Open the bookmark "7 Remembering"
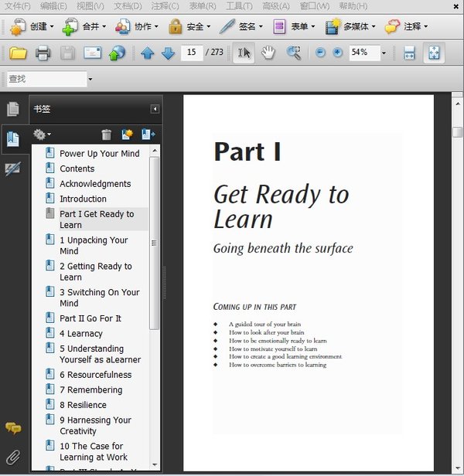Screen dimensions: 464x476 tap(90, 390)
